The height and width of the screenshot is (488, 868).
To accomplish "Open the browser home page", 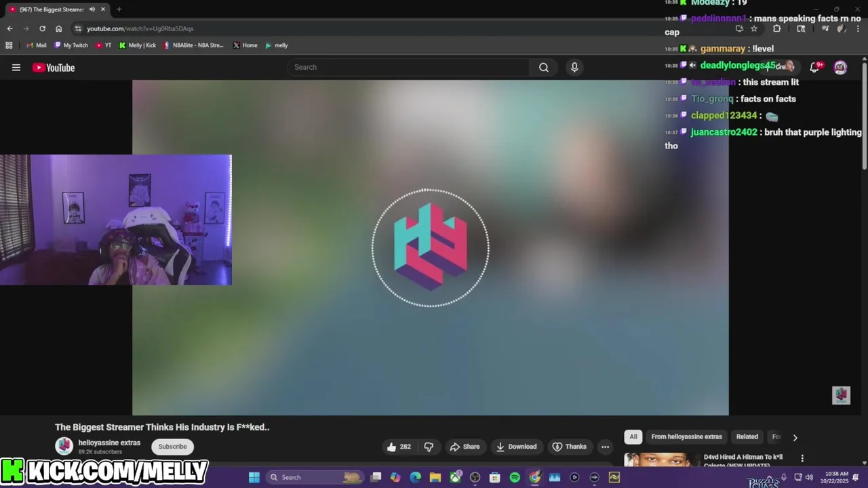I will coord(58,28).
